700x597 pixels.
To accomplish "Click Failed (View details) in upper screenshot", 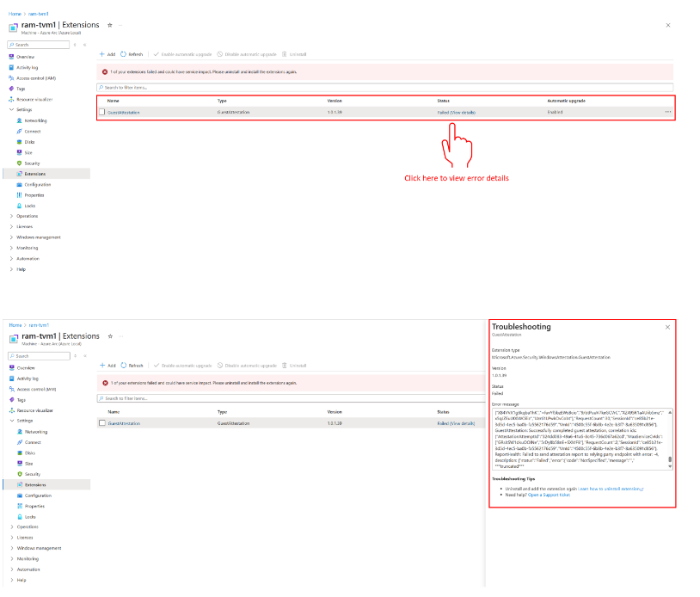I will click(x=457, y=113).
